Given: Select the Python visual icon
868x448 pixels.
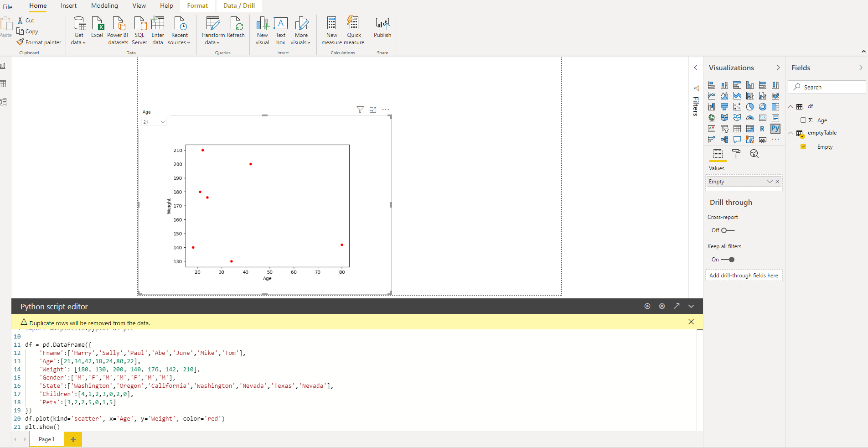Looking at the screenshot, I should (775, 129).
